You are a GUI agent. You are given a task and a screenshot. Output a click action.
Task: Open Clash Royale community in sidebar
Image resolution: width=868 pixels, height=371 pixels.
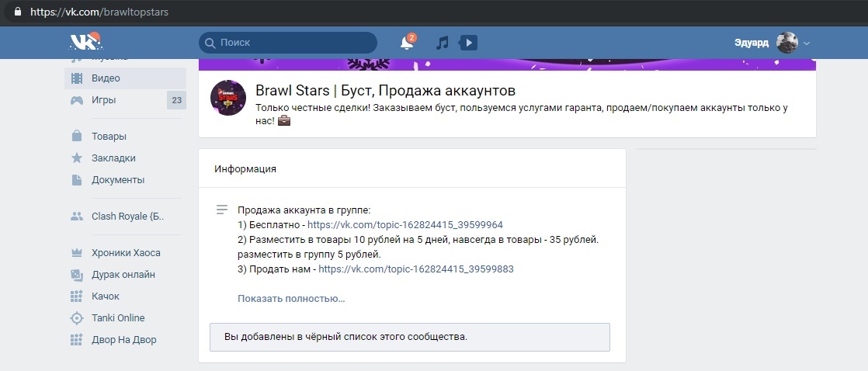[127, 217]
